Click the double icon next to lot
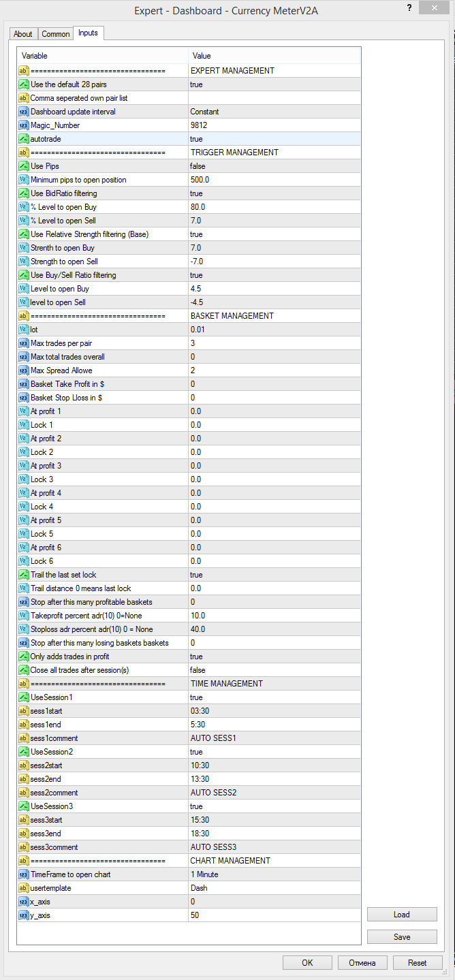This screenshot has width=455, height=980. point(23,330)
